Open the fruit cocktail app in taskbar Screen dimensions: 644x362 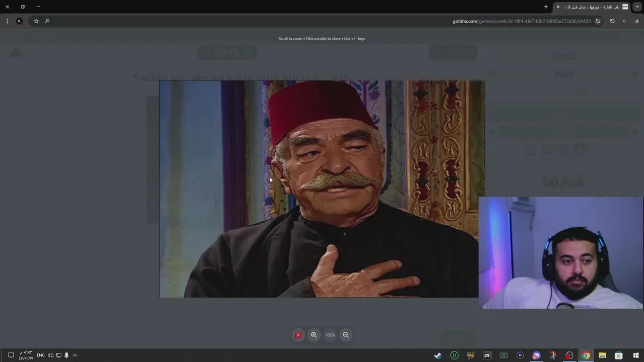(x=470, y=355)
